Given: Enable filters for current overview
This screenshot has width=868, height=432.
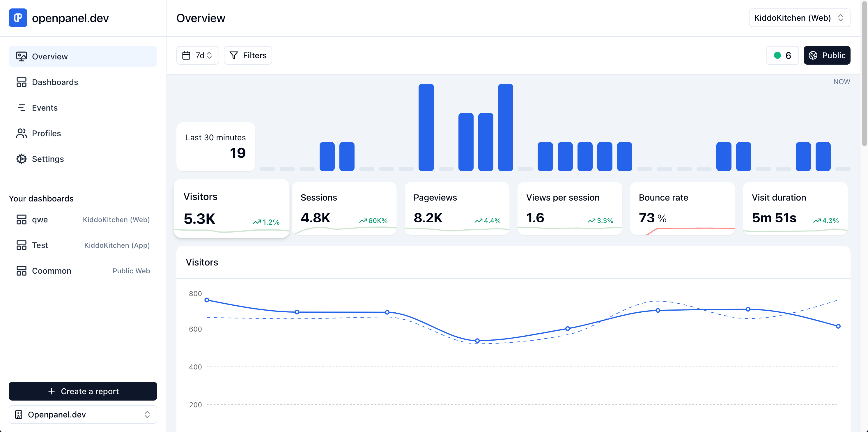Looking at the screenshot, I should pos(248,55).
